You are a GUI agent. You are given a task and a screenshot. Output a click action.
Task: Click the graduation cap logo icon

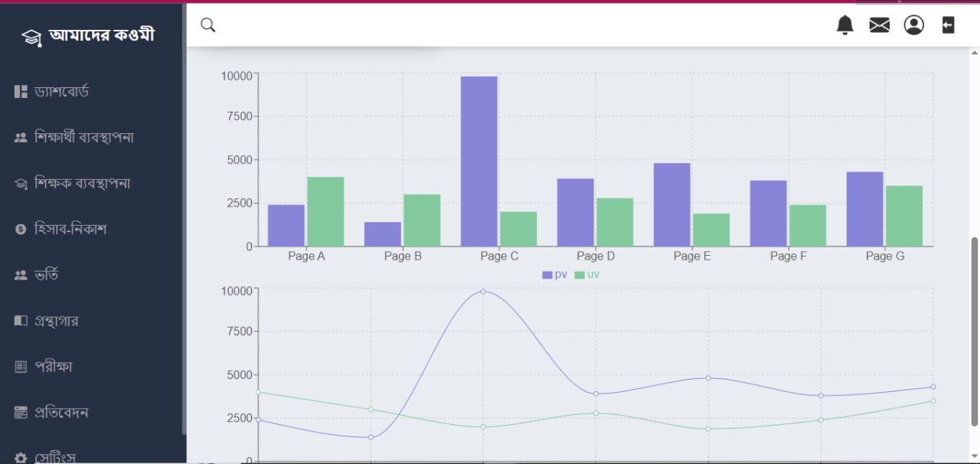click(31, 37)
